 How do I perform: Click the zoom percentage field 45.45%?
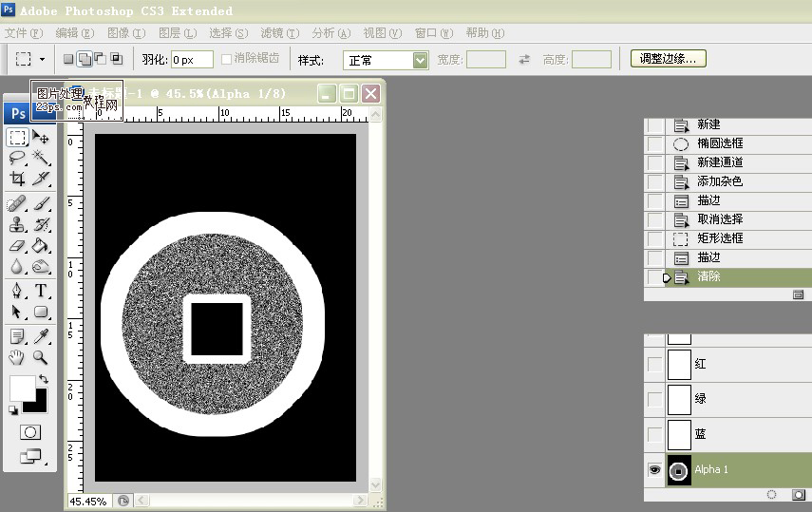[88, 502]
